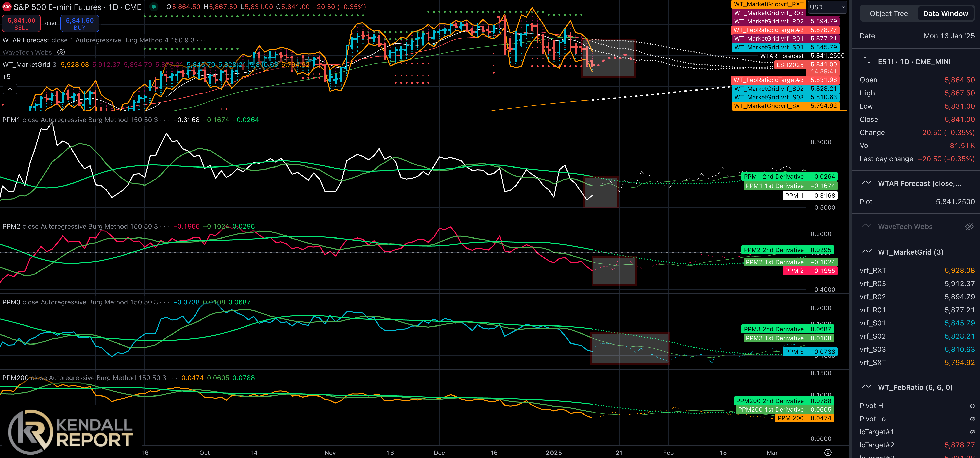980x458 pixels.
Task: Switch to the Object Tree tab
Action: tap(888, 14)
